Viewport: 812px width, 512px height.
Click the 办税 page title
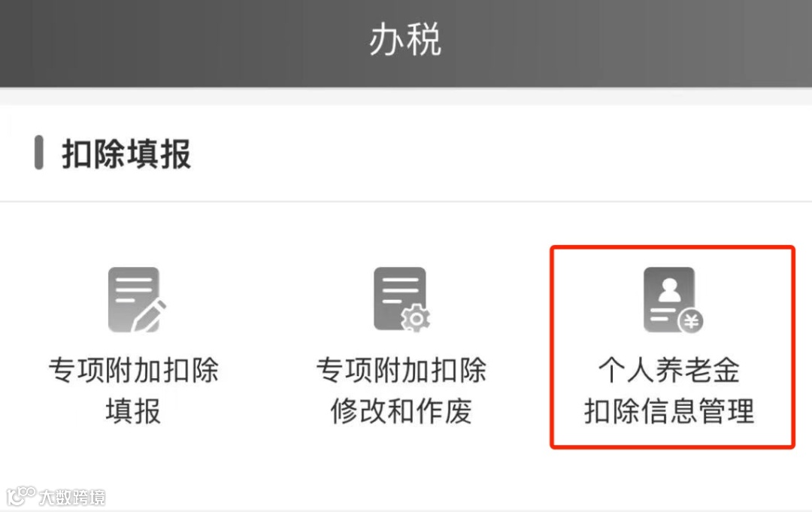pyautogui.click(x=405, y=40)
